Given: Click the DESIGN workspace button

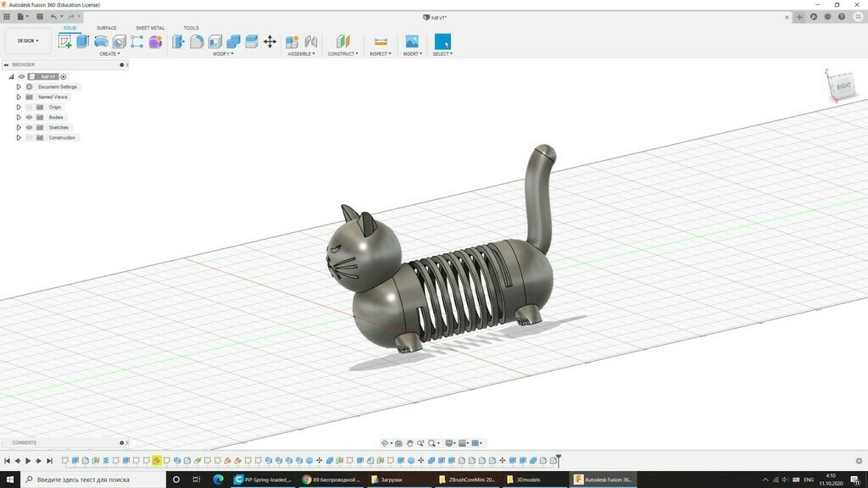Looking at the screenshot, I should 27,40.
